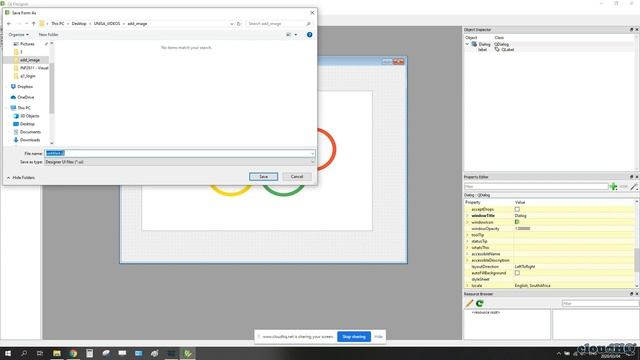Screen dimensions: 640x360
Task: Select add_image folder in sidebar
Action: point(30,60)
